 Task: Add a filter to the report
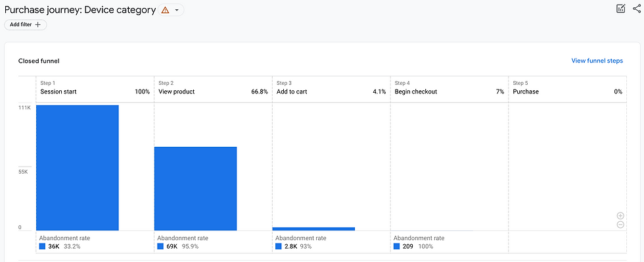[26, 24]
